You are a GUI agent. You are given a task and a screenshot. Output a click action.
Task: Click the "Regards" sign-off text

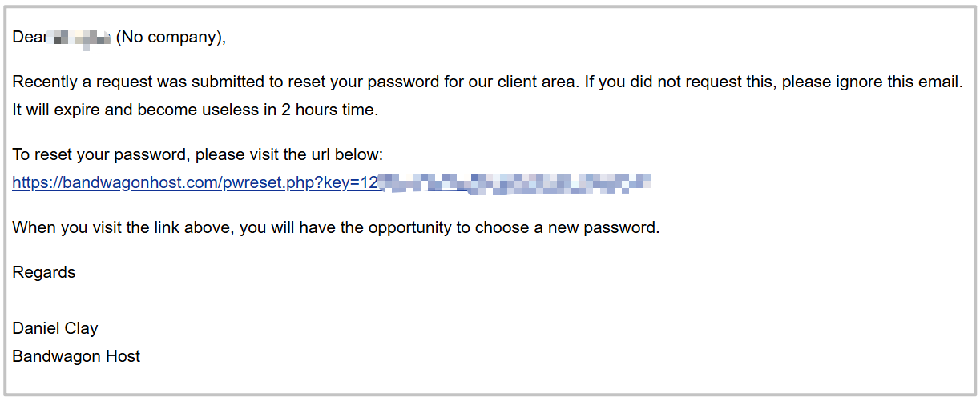[44, 272]
